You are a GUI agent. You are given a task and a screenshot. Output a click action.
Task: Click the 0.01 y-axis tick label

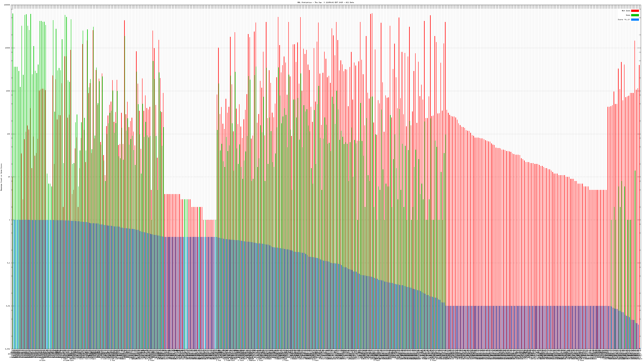point(8,306)
